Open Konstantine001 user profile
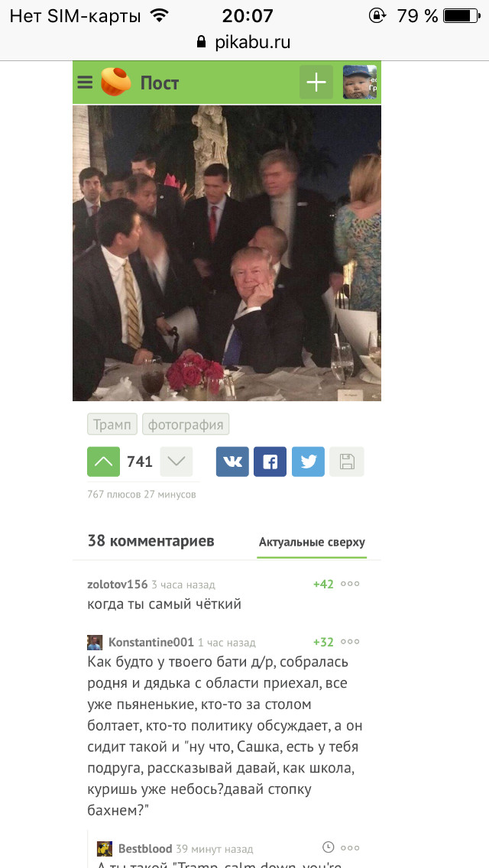The image size is (489, 868). click(151, 642)
